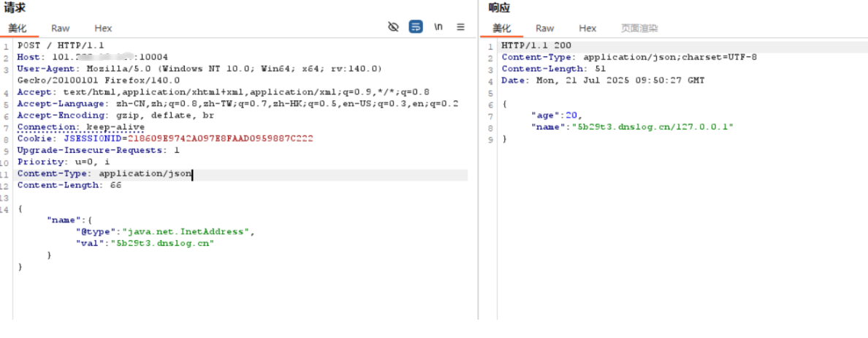Open the response Raw tab
Screen dimensions: 868x338
[545, 29]
